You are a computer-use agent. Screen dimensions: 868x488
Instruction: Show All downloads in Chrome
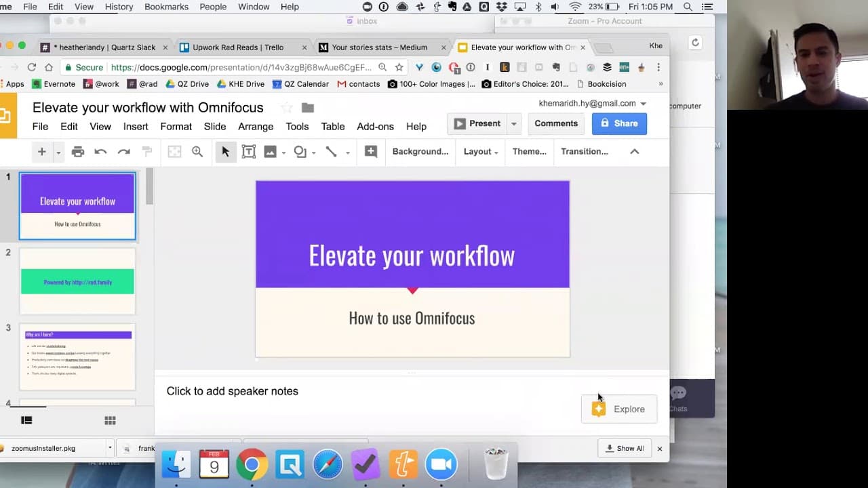tap(625, 448)
